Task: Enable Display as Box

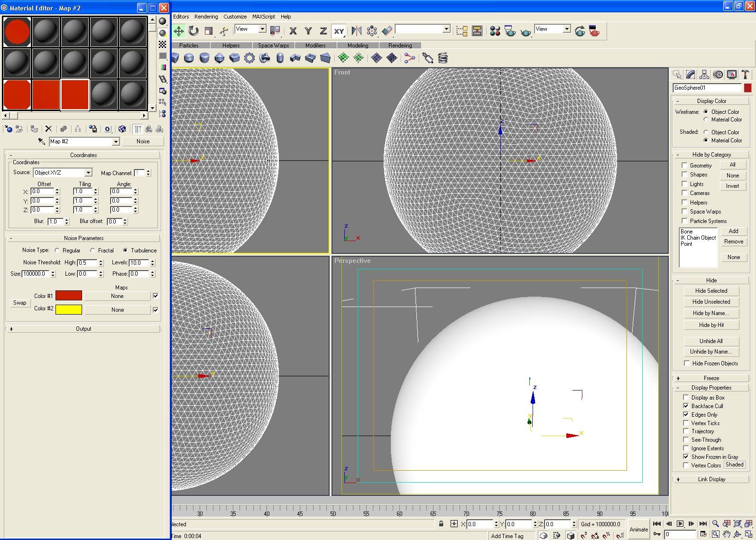Action: (x=686, y=398)
